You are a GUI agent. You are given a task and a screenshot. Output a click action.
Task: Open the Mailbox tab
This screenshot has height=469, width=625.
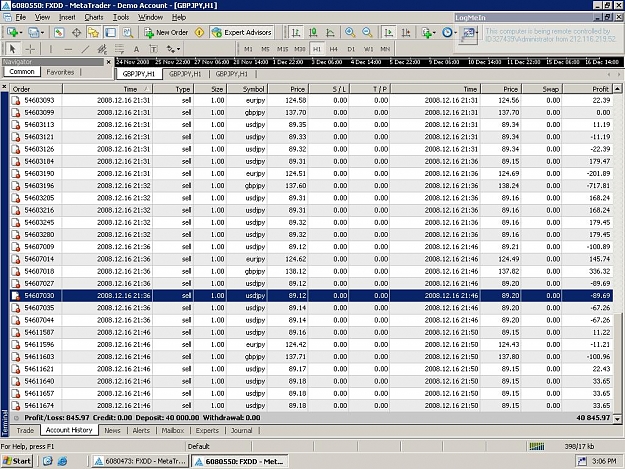pyautogui.click(x=173, y=430)
